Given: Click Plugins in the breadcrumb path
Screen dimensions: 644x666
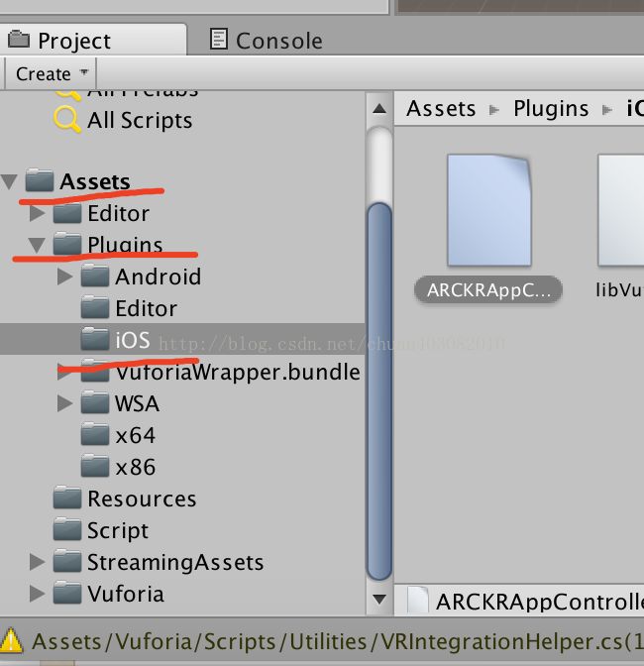Looking at the screenshot, I should (x=551, y=109).
